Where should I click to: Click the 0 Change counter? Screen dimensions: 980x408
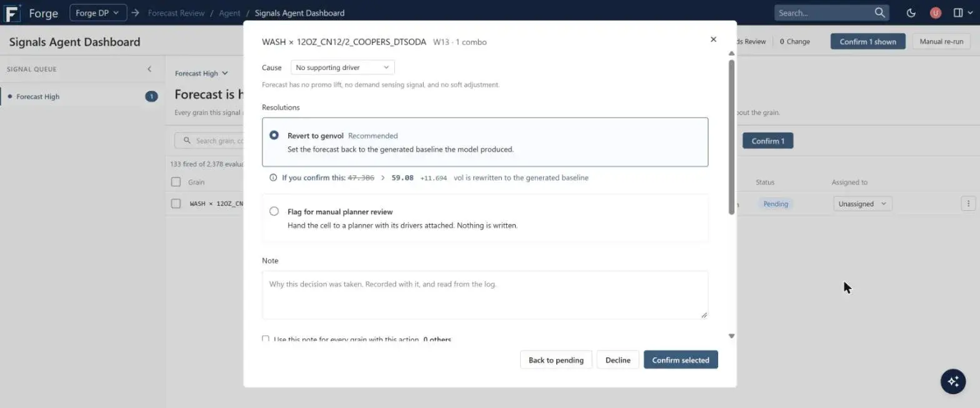(795, 42)
